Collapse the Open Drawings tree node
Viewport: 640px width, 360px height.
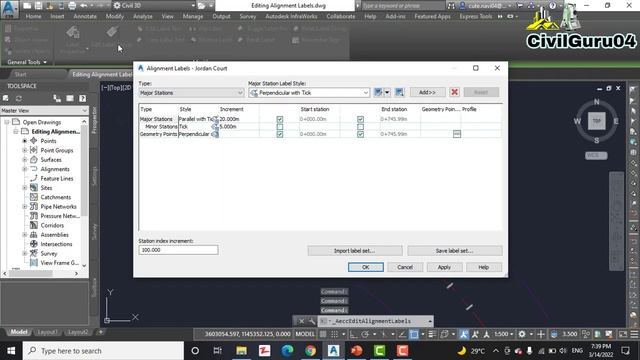point(7,122)
